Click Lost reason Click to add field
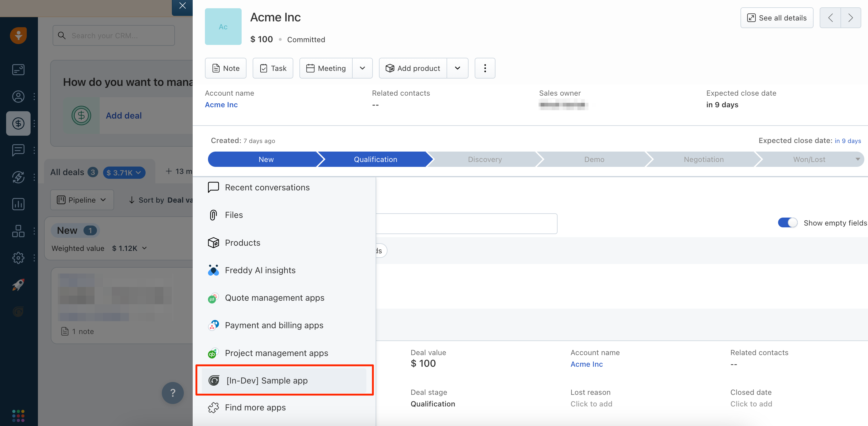 [591, 404]
